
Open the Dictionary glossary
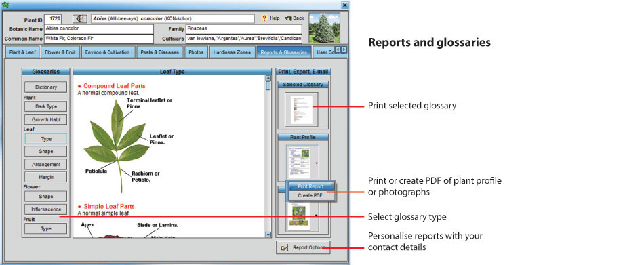[x=46, y=87]
